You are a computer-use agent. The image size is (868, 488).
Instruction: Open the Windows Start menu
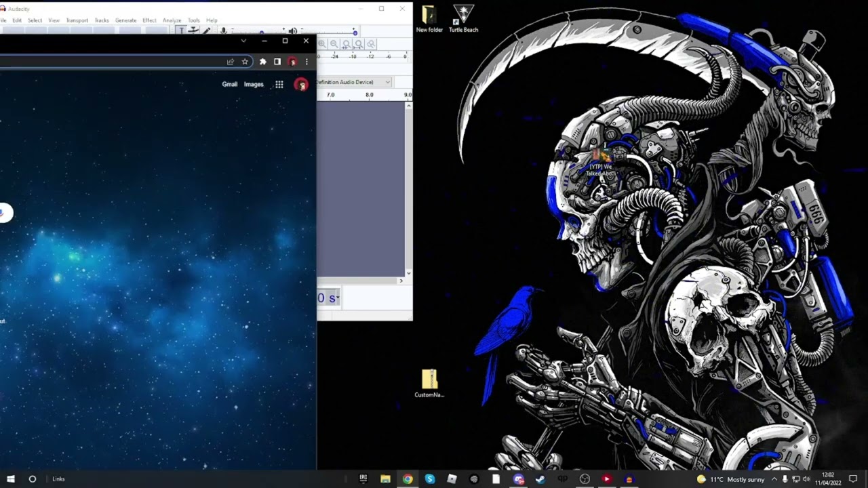pos(11,479)
